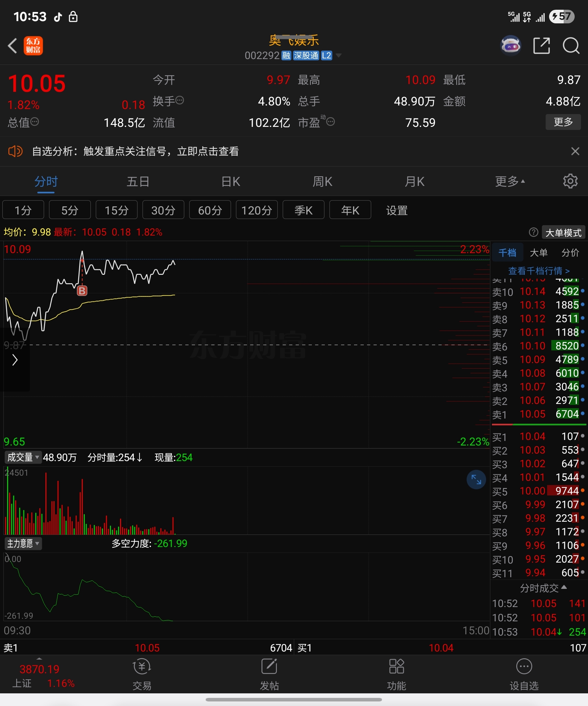
Task: Dismiss the 自选分析 notice banner
Action: (575, 151)
